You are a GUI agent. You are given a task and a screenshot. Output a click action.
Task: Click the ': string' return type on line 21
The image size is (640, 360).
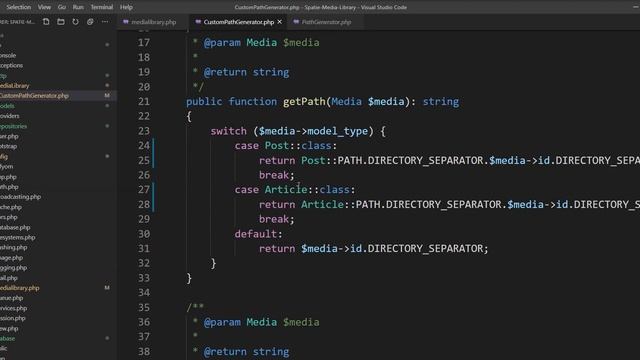pos(435,102)
